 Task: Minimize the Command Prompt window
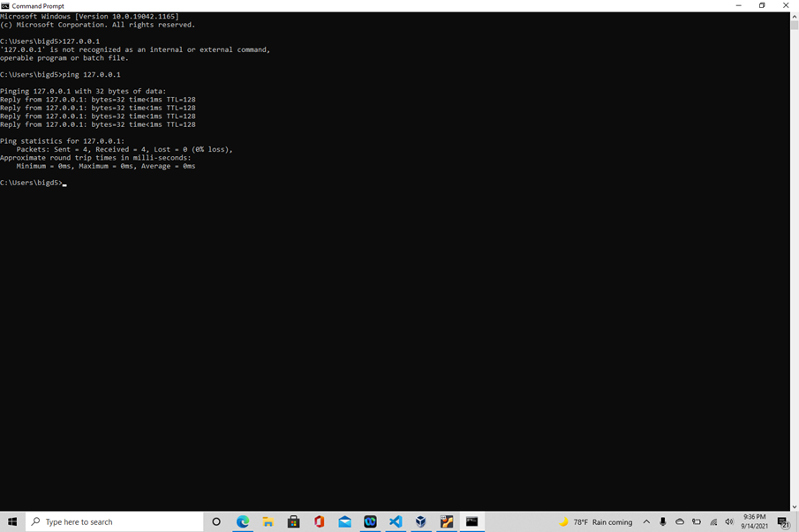(x=738, y=5)
